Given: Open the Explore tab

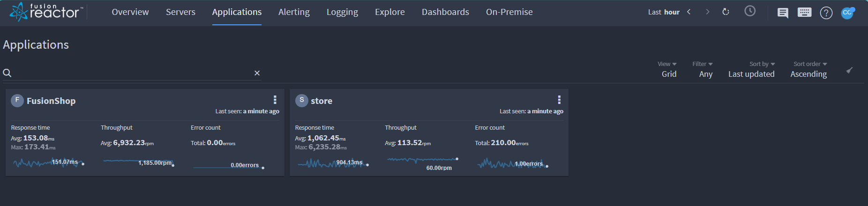Looking at the screenshot, I should pyautogui.click(x=389, y=12).
